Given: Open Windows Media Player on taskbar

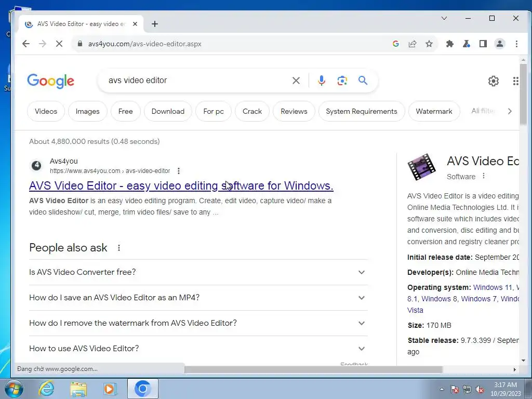Looking at the screenshot, I should click(110, 389).
